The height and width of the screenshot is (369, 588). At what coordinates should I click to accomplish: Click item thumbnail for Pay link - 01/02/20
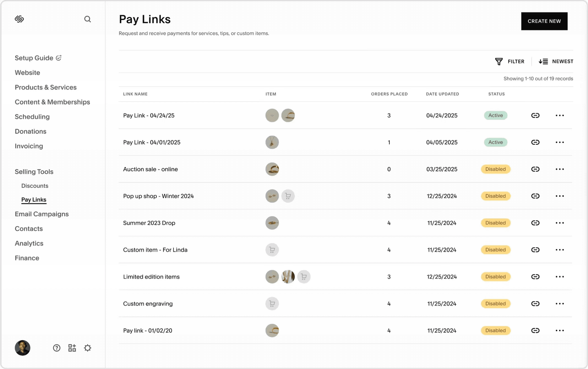(x=272, y=331)
